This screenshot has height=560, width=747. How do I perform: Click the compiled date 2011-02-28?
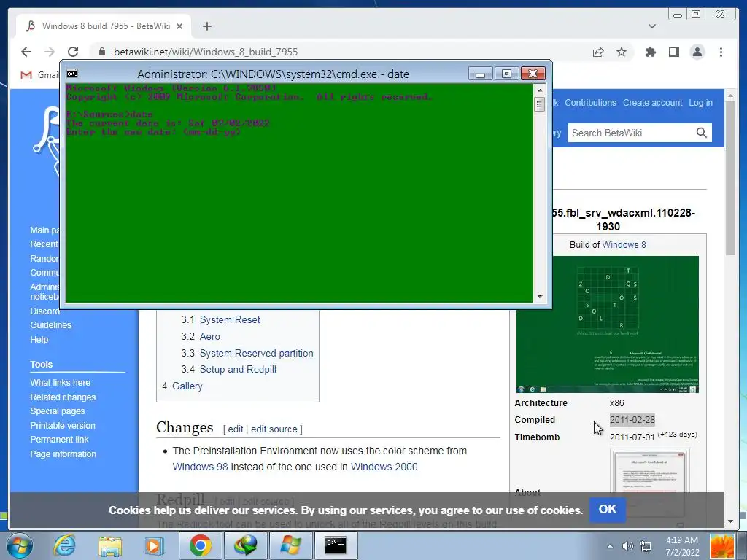coord(632,420)
